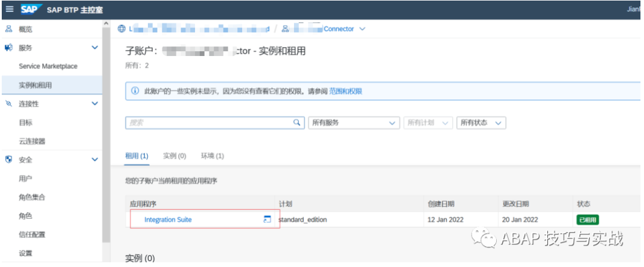Click the 更改日期 column header
Screen dimensions: 644x267
coord(515,204)
